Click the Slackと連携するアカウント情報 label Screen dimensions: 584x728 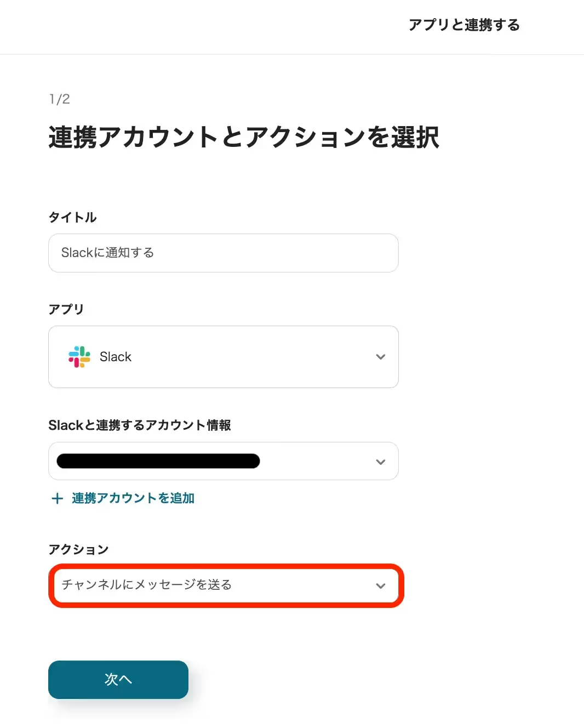pos(140,425)
